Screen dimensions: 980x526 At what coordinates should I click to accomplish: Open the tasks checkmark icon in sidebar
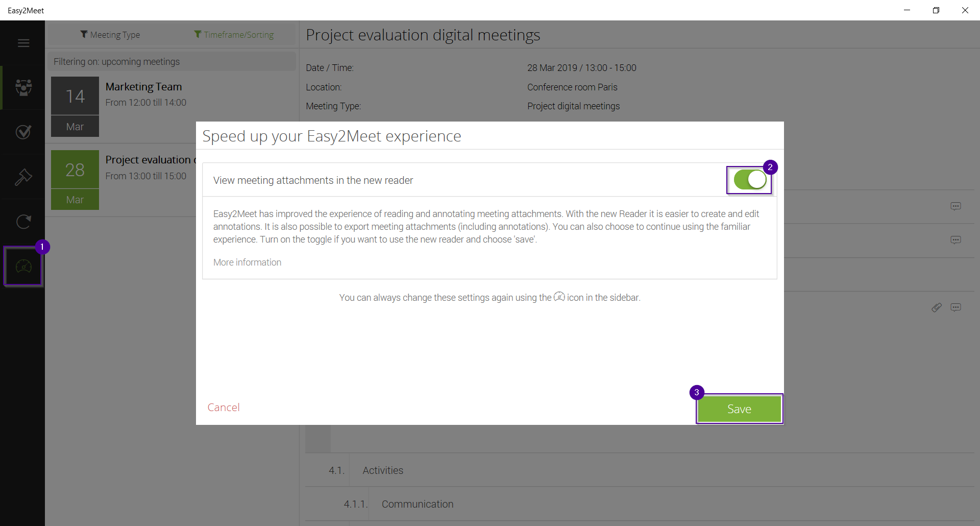pyautogui.click(x=23, y=132)
